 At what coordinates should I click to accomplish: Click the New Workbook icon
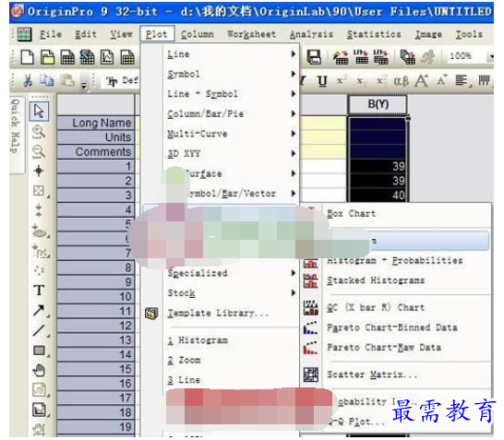click(67, 57)
